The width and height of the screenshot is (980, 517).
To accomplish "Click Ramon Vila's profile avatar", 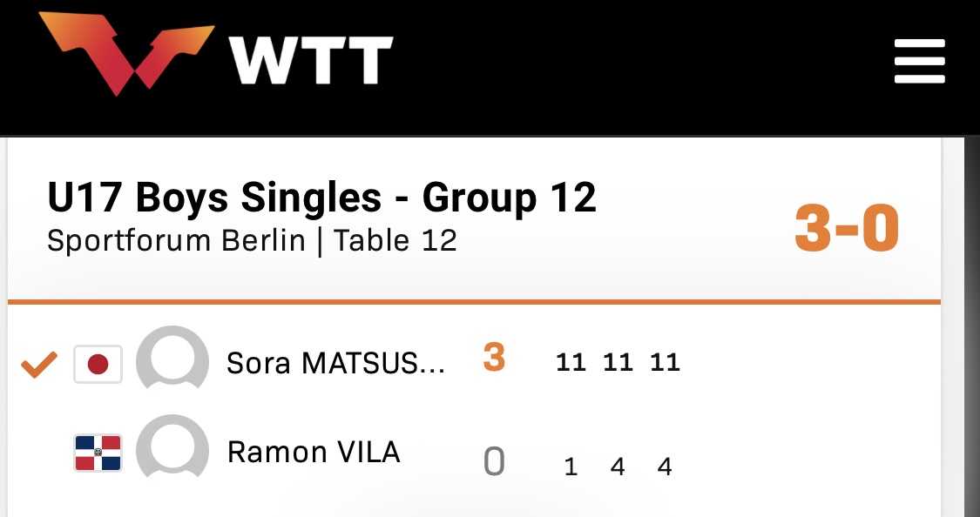I will pos(172,452).
